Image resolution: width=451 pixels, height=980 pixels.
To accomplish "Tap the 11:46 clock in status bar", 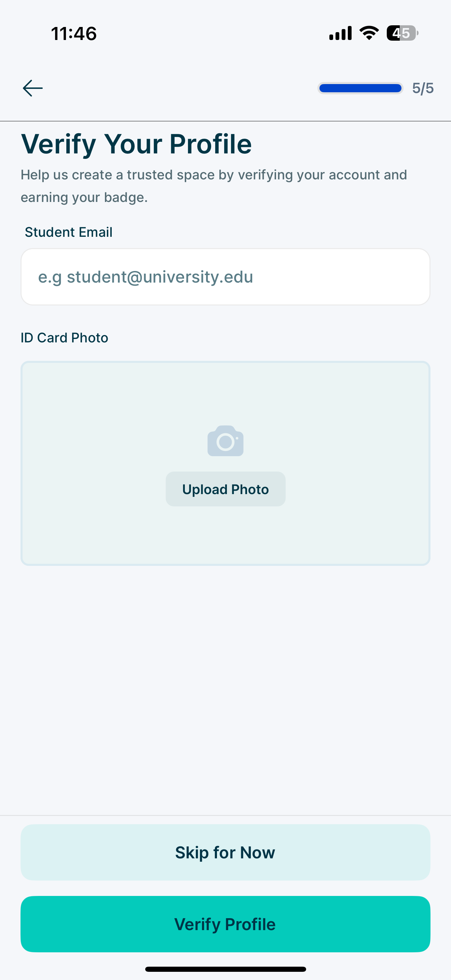I will [x=74, y=33].
